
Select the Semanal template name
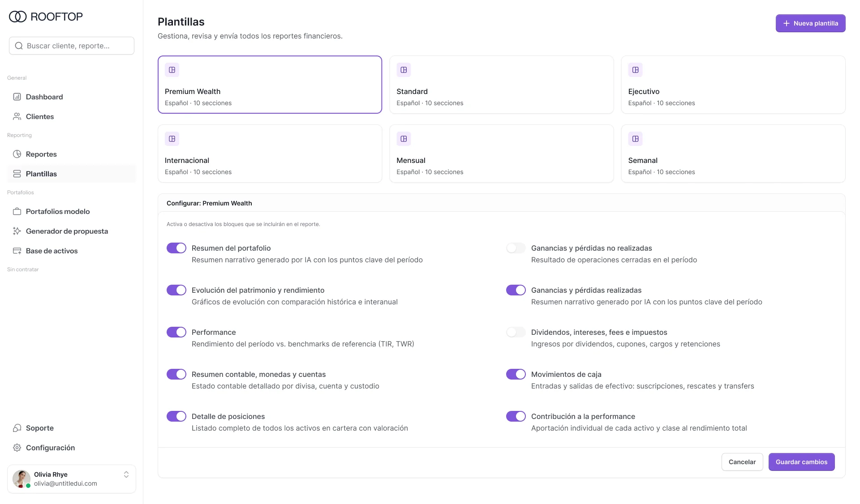tap(643, 160)
